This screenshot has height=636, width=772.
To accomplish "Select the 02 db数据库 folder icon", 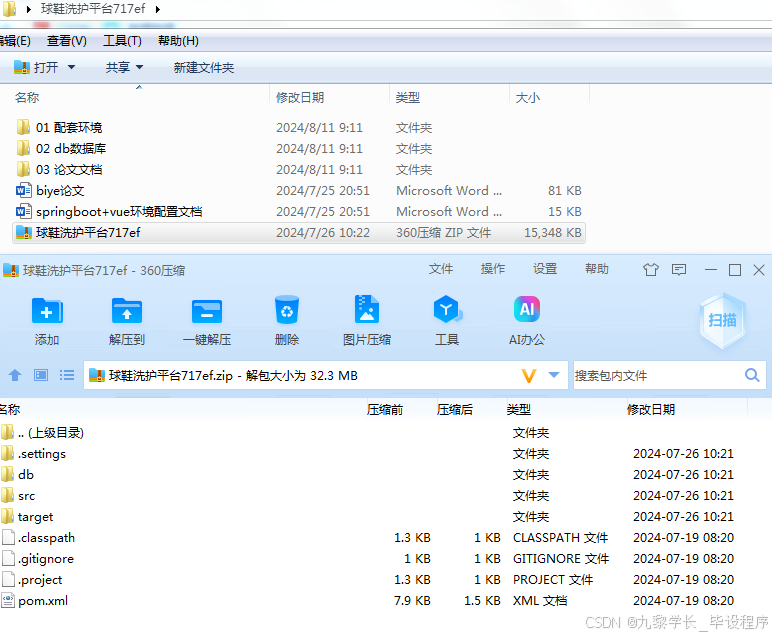I will [23, 148].
